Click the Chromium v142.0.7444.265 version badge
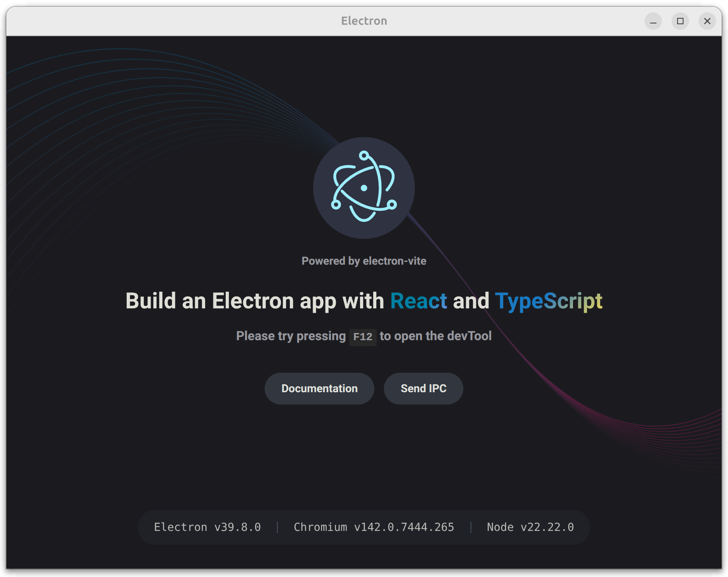 point(374,527)
